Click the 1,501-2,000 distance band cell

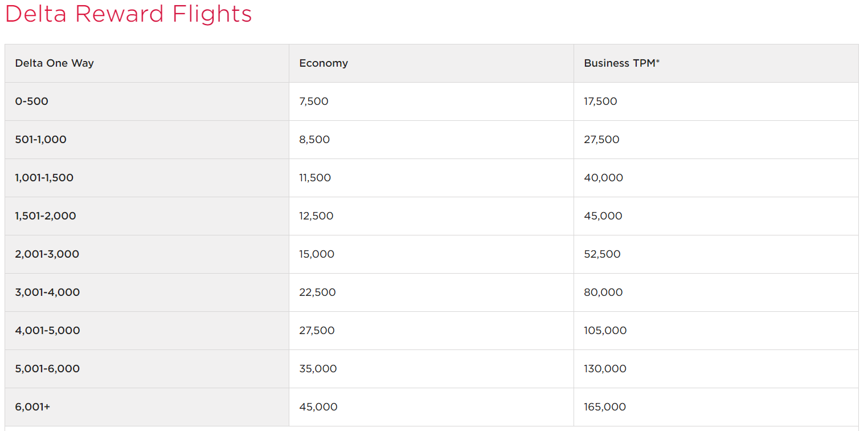pyautogui.click(x=147, y=216)
